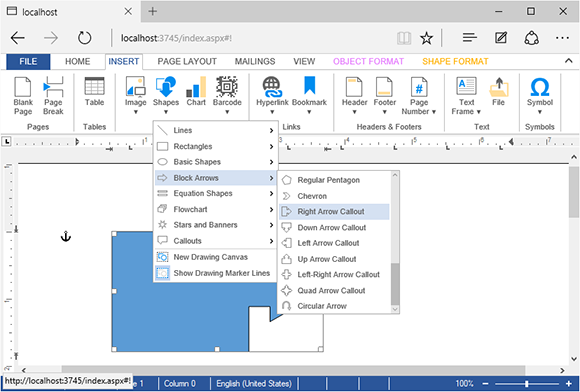
Task: Click the zoom in plus button
Action: coord(569,383)
